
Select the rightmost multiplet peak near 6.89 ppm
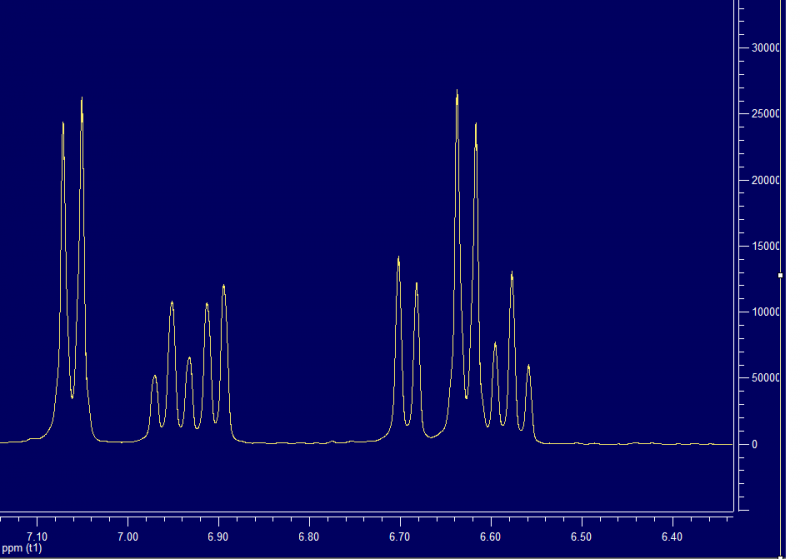coord(223,287)
